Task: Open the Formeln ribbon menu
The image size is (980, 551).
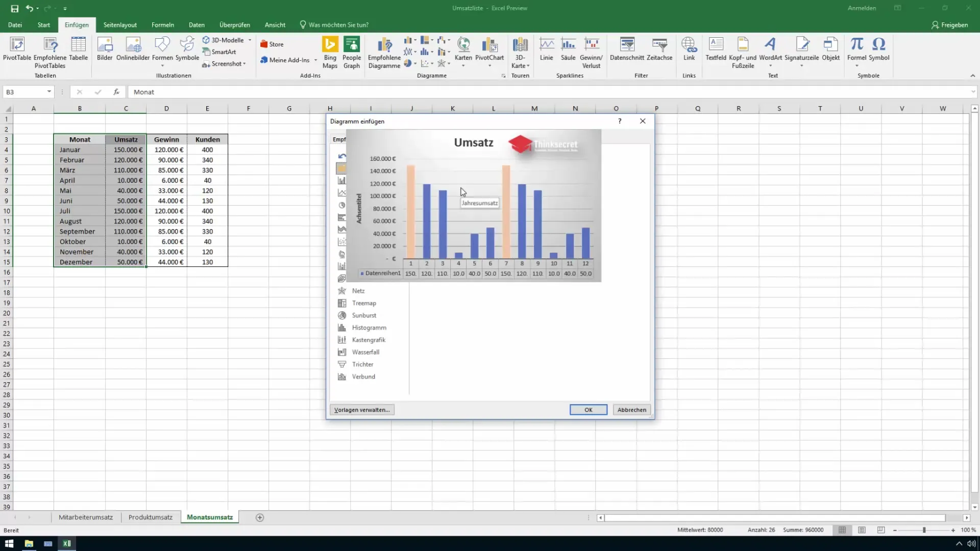Action: coord(162,25)
